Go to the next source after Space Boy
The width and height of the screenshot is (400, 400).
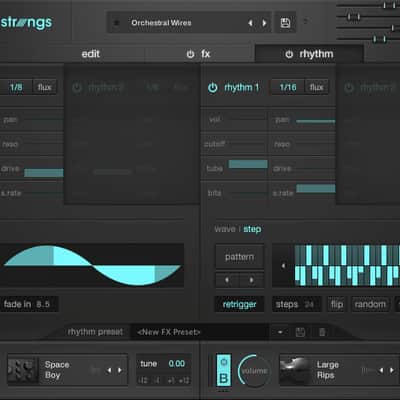120,370
